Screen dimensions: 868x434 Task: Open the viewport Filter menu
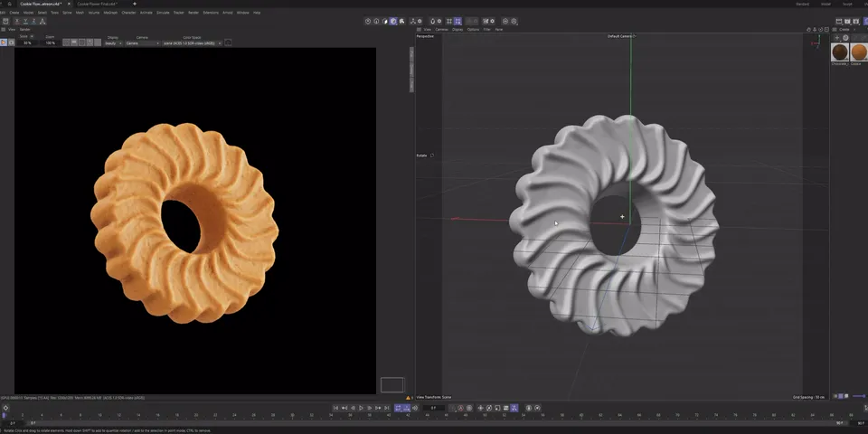[x=487, y=29]
